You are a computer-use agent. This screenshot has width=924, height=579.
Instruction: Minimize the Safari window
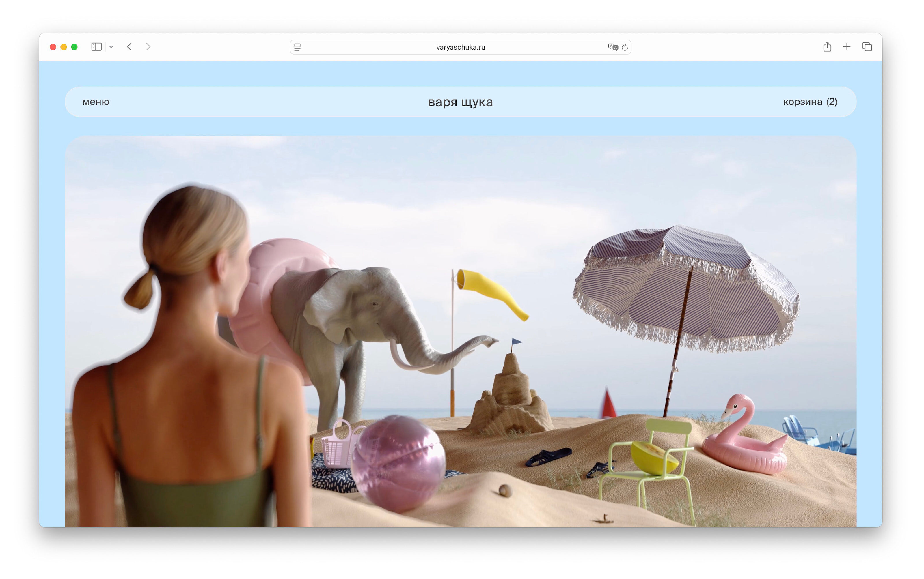(x=64, y=47)
